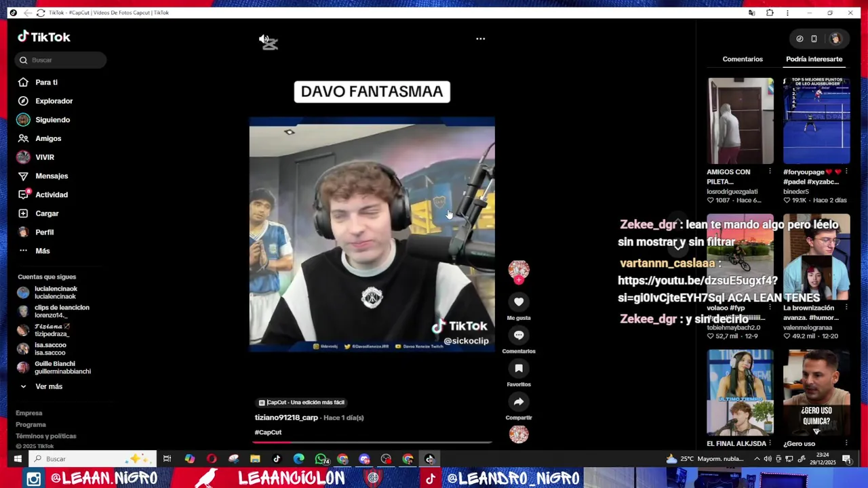Open the video three-dot options menu
This screenshot has width=868, height=488.
(x=480, y=39)
